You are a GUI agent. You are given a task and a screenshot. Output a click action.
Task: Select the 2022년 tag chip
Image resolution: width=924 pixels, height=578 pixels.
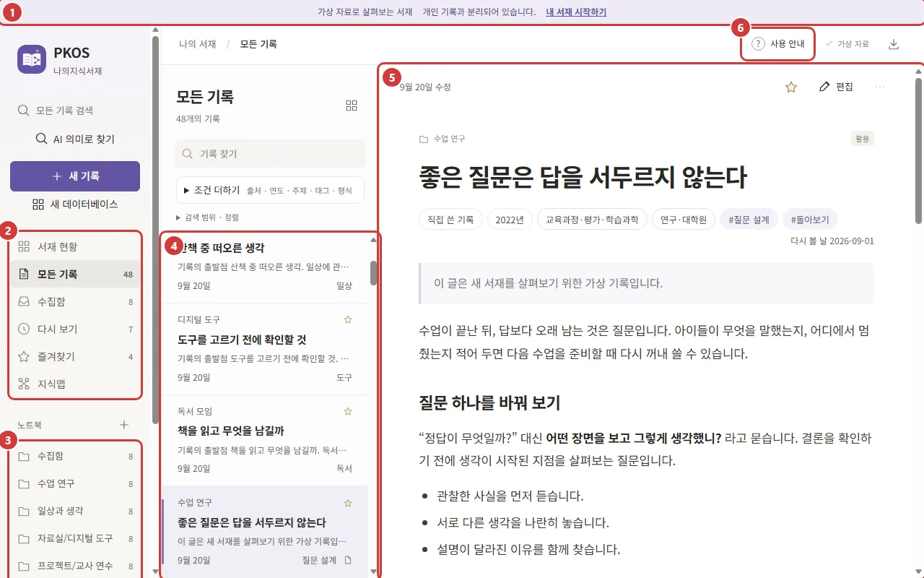pyautogui.click(x=510, y=220)
